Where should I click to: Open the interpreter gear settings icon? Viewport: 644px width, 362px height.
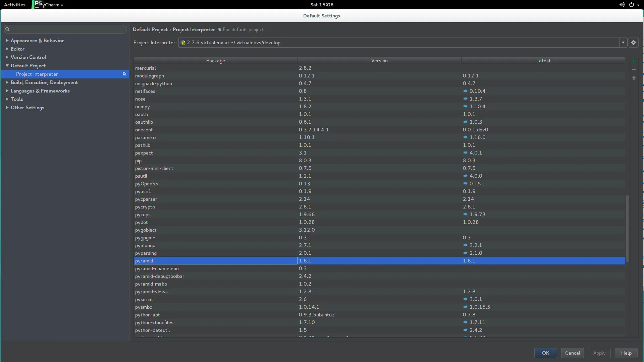coord(633,43)
